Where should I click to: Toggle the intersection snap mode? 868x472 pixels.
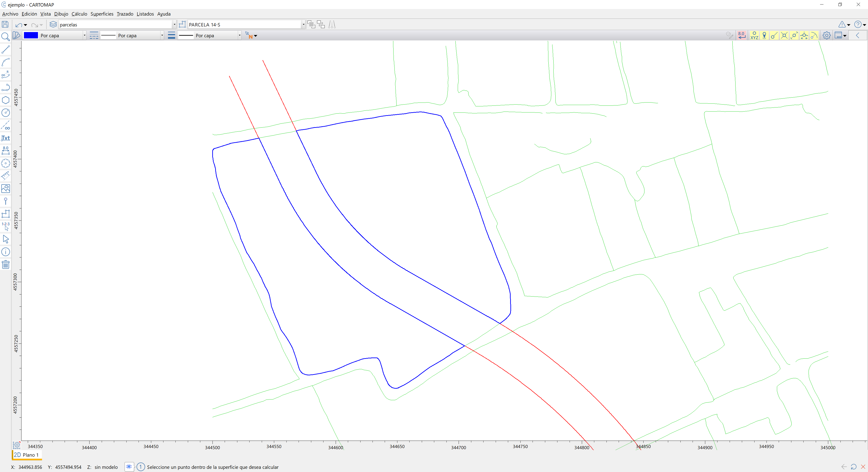[784, 35]
